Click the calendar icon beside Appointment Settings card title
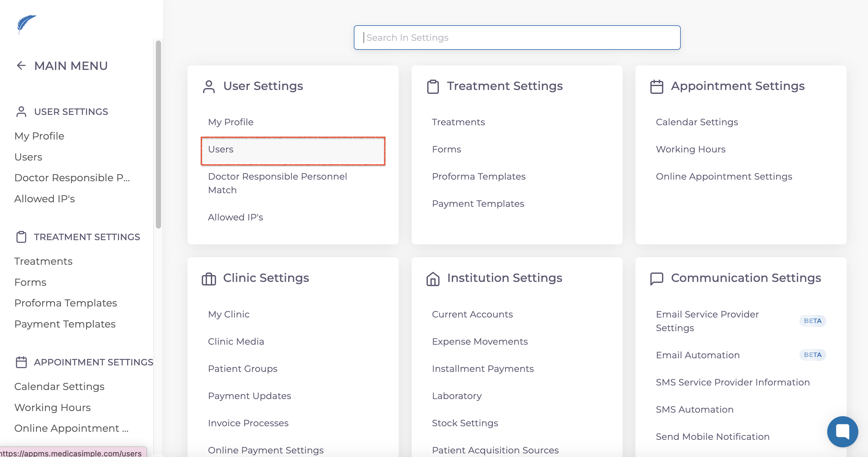Image resolution: width=868 pixels, height=457 pixels. 656,87
